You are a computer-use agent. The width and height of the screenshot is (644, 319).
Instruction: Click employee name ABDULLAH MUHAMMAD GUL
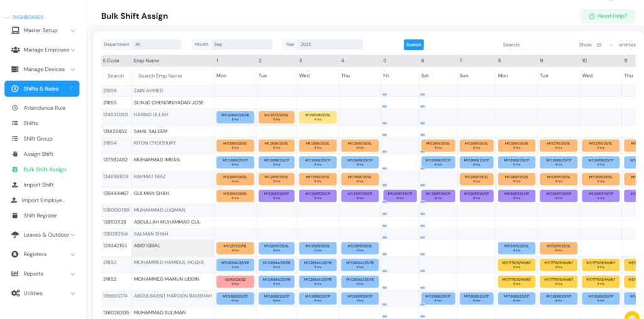click(166, 222)
